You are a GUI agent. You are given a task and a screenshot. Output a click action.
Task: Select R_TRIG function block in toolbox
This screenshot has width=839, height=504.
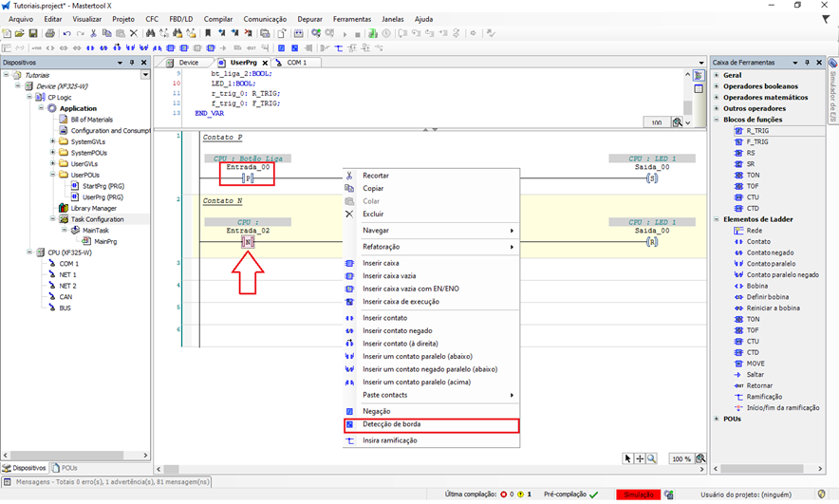point(756,131)
